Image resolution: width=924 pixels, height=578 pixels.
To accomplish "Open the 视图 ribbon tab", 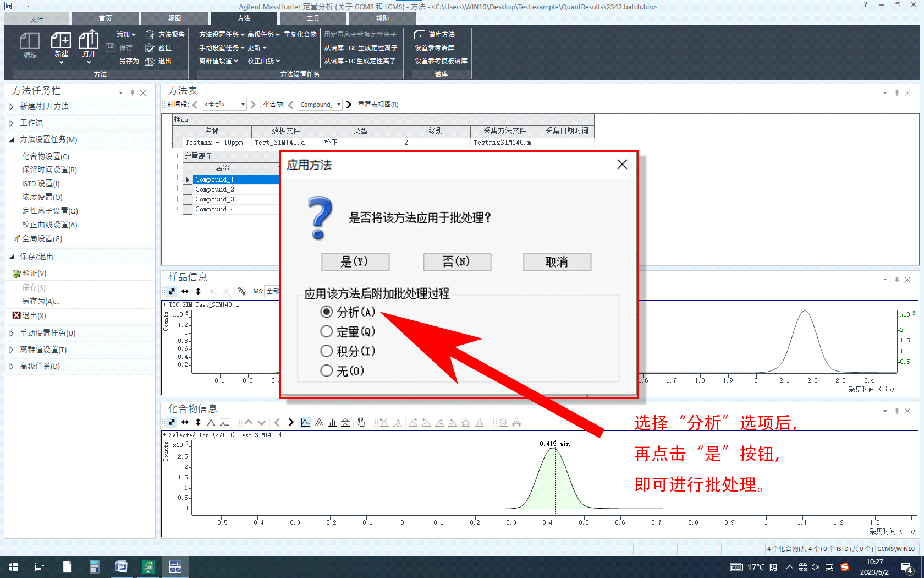I will (174, 19).
